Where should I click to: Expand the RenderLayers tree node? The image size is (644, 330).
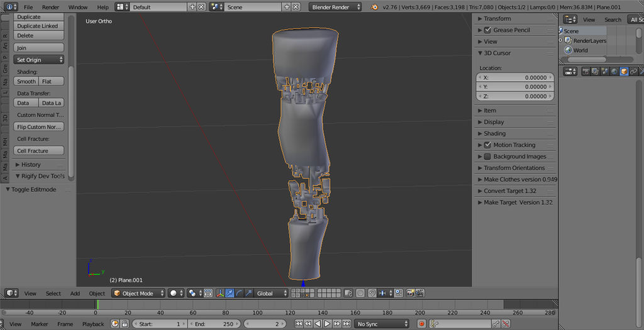560,40
